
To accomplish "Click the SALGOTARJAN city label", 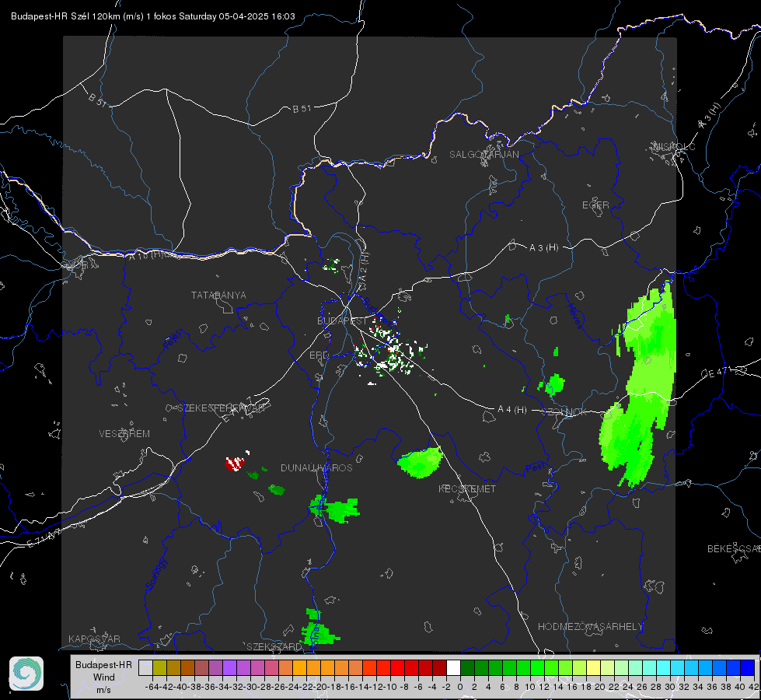I will [483, 155].
